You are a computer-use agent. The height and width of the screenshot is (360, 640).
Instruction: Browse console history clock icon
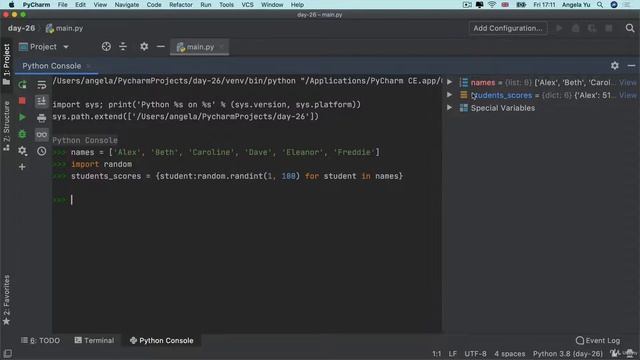42,151
